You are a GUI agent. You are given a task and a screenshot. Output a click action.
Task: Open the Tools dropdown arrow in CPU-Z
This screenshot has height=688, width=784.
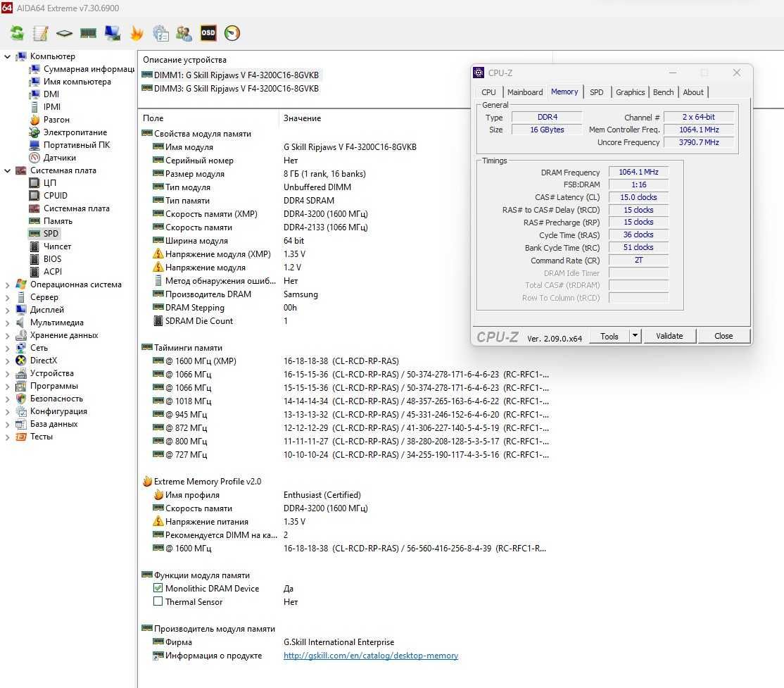(635, 336)
